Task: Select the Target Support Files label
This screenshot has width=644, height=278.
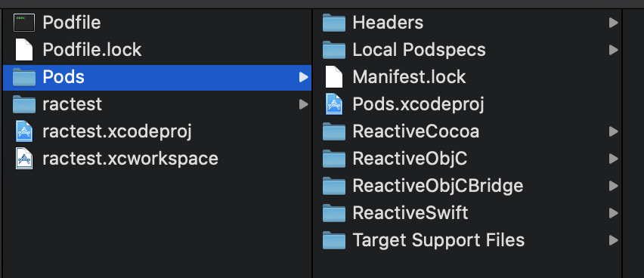Action: pos(438,240)
